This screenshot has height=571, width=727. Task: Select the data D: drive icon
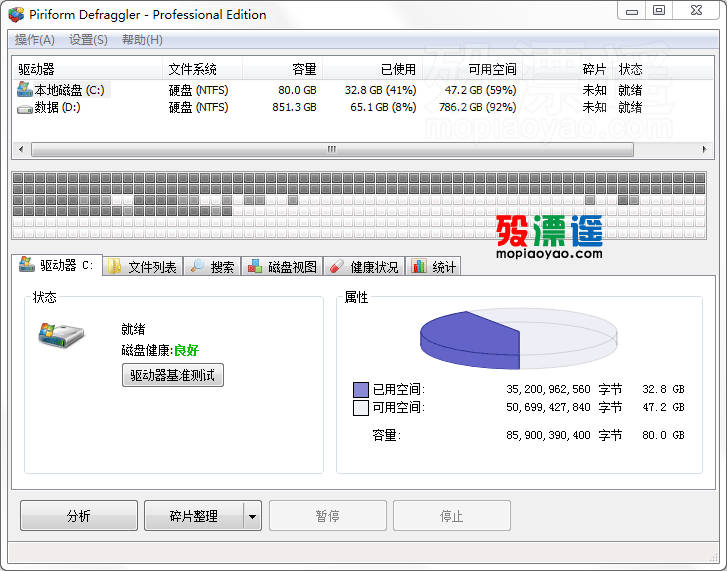[x=25, y=108]
